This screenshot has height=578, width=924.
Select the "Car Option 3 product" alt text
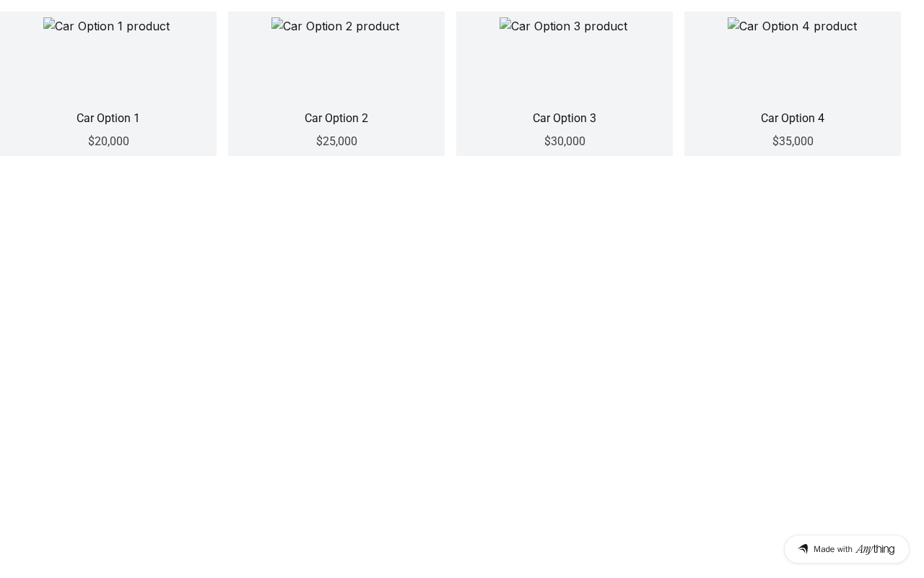tap(569, 26)
